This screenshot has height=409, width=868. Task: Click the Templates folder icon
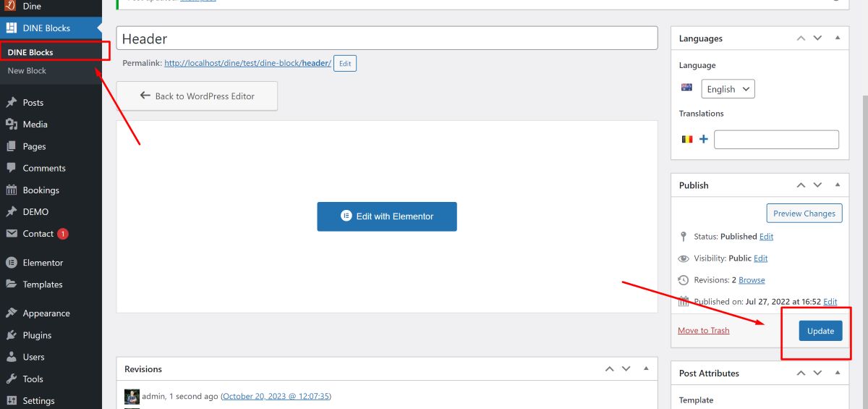(11, 284)
